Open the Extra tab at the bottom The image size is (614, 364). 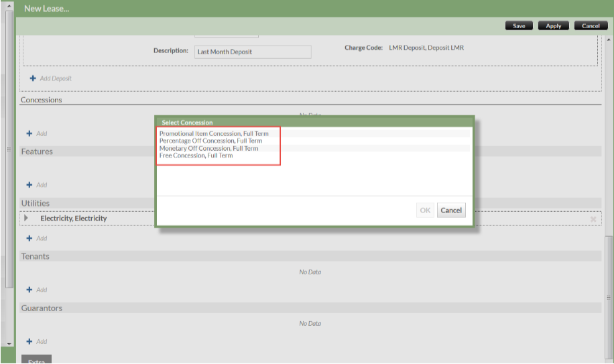point(36,360)
